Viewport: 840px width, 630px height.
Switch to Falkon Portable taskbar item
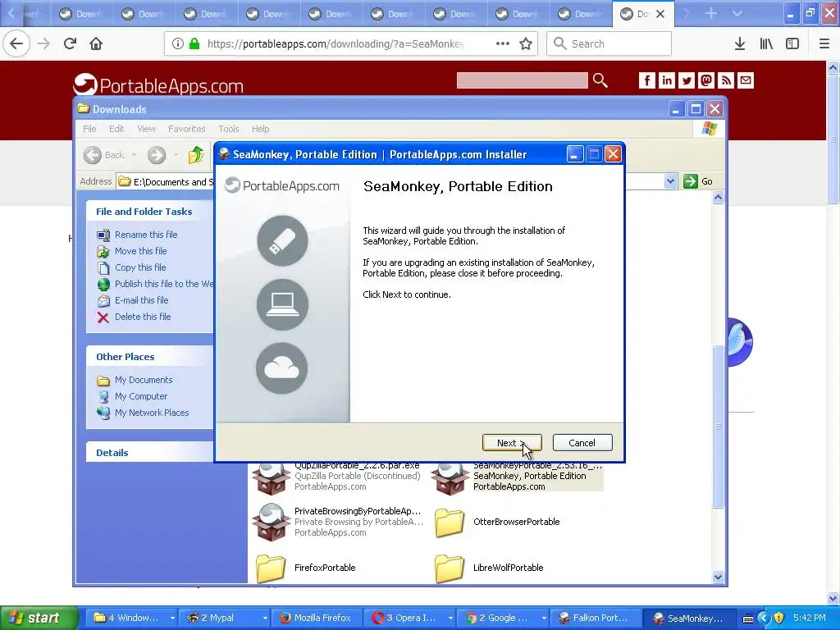pos(594,618)
